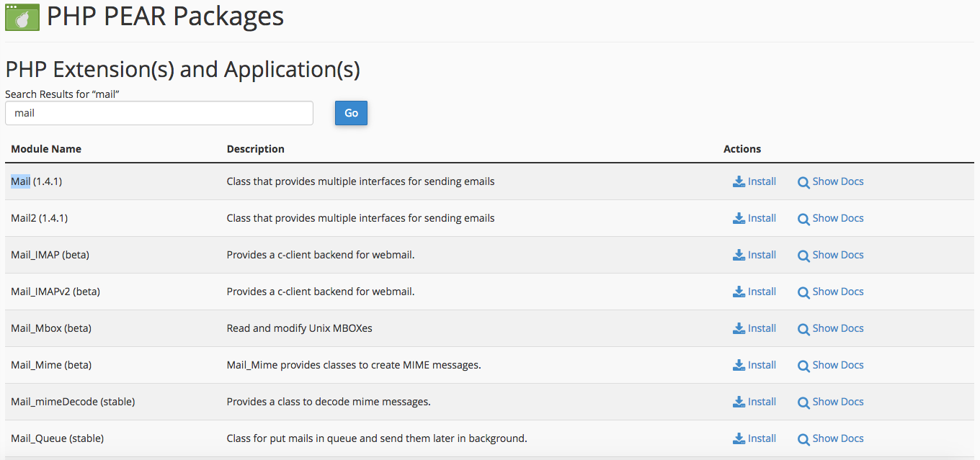The height and width of the screenshot is (460, 980).
Task: Install the Mail_Mime (beta) module
Action: pos(754,365)
